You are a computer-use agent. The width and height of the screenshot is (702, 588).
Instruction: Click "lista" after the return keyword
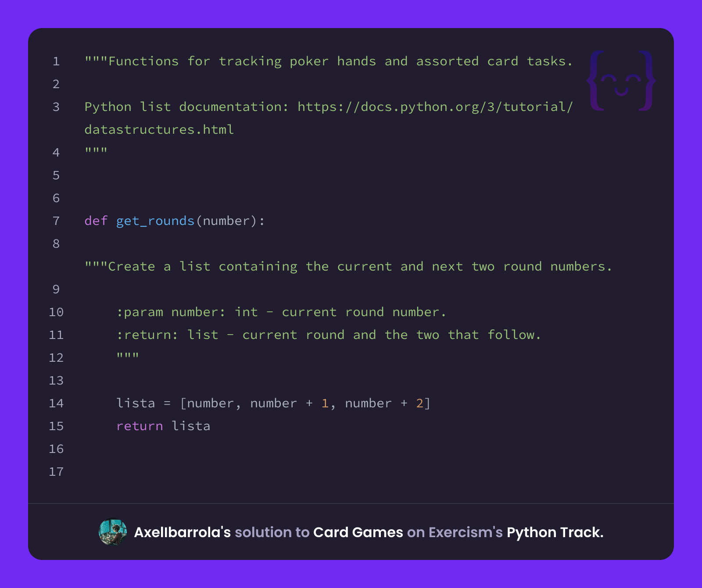coord(191,426)
